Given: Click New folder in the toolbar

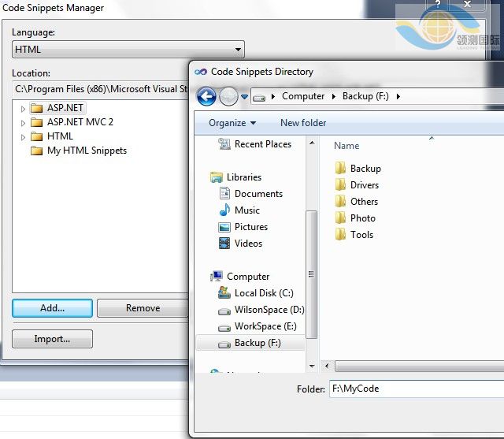Looking at the screenshot, I should point(303,123).
